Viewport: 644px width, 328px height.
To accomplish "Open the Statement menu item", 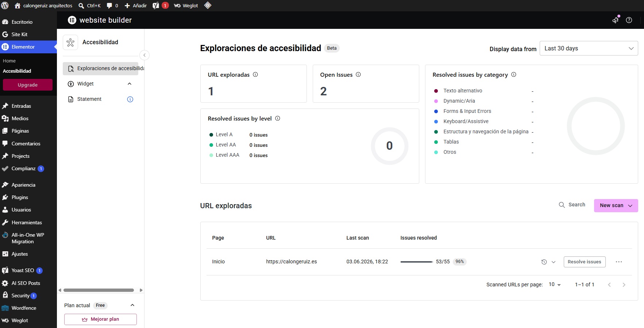I will coord(89,99).
